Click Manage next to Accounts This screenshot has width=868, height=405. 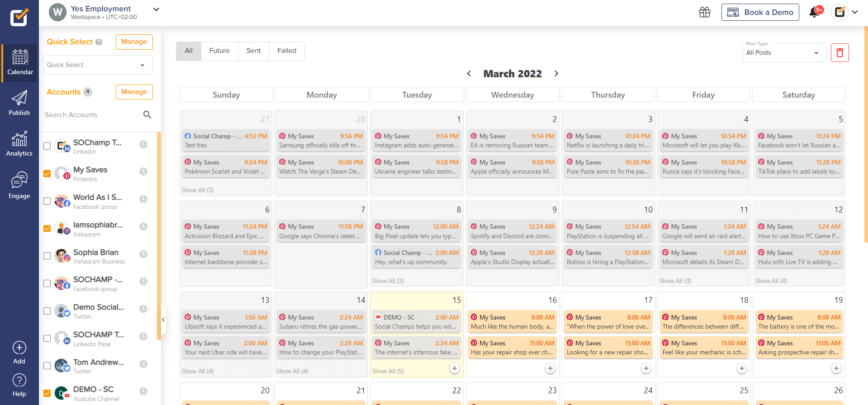pyautogui.click(x=134, y=92)
